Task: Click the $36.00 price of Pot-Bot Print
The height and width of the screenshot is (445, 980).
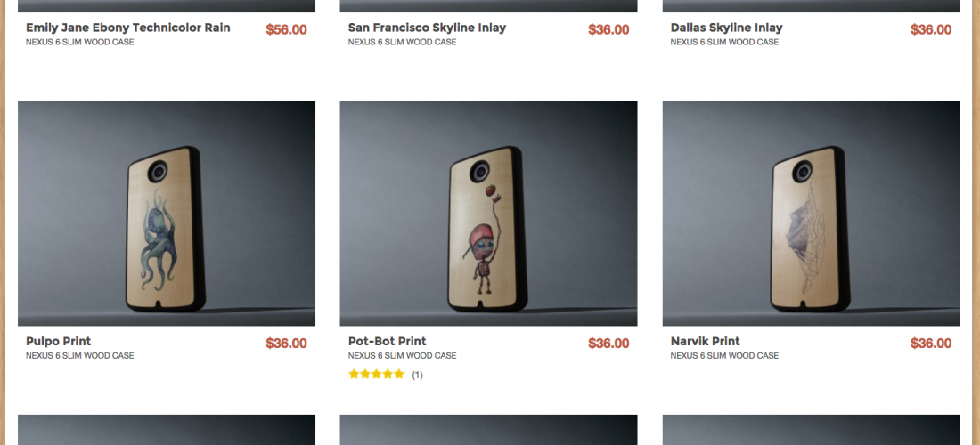Action: pos(608,344)
